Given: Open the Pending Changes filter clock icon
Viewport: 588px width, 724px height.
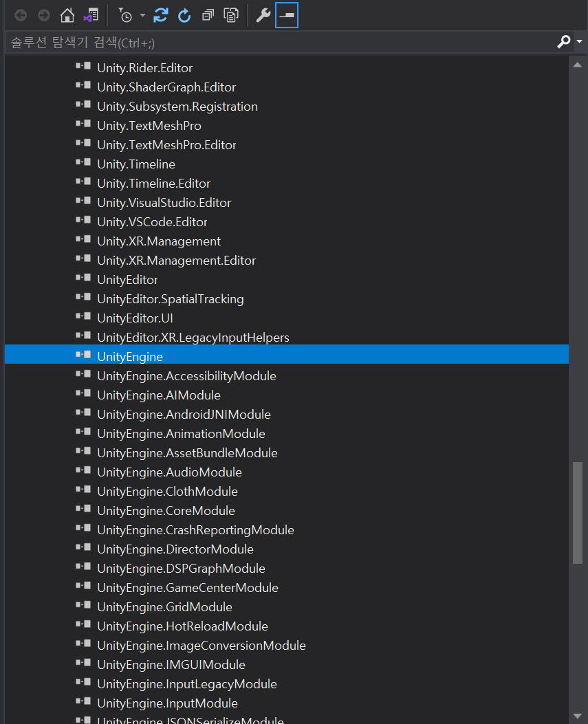Looking at the screenshot, I should coord(125,15).
